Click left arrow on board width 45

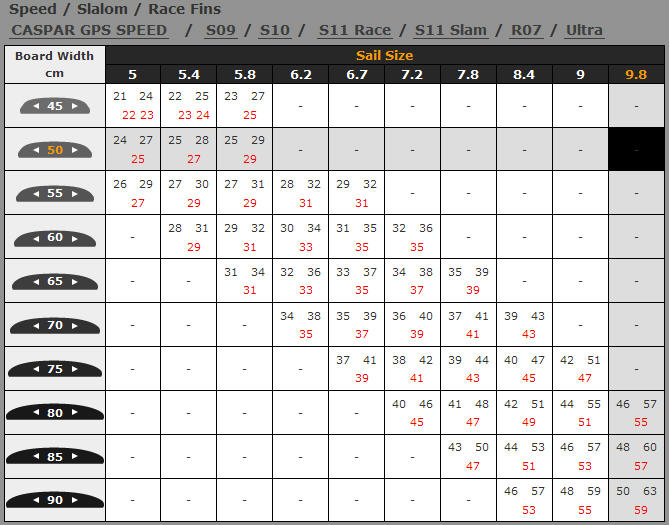click(x=36, y=106)
